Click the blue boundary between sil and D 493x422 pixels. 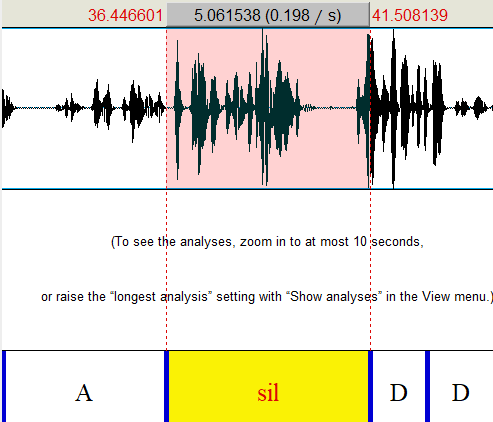click(x=370, y=387)
